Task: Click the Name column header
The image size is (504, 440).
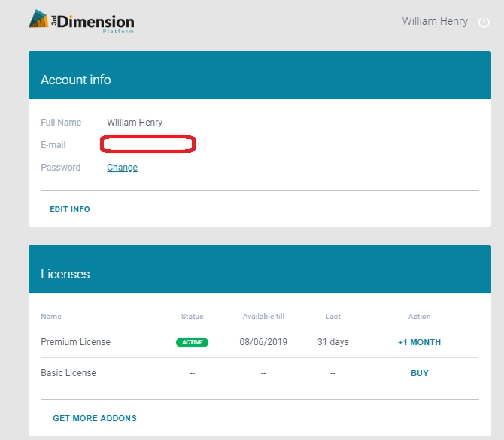Action: point(51,317)
